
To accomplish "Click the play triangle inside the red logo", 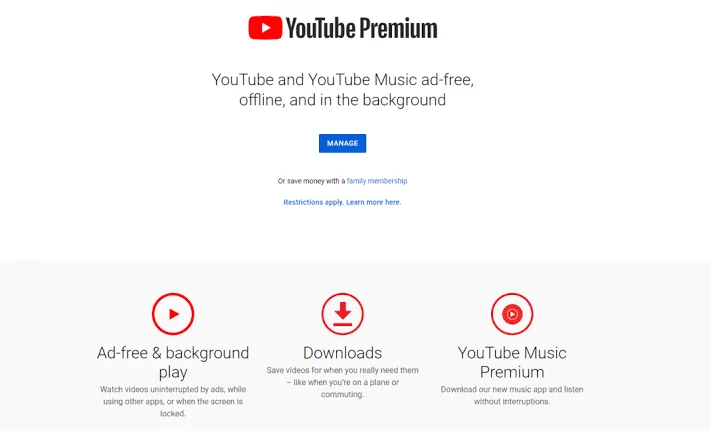I will (266, 28).
